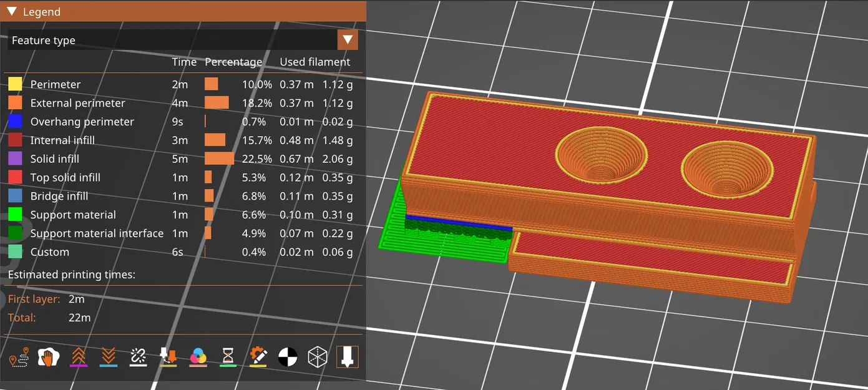
Task: Hide Internal infill feature in legend
Action: (180, 140)
